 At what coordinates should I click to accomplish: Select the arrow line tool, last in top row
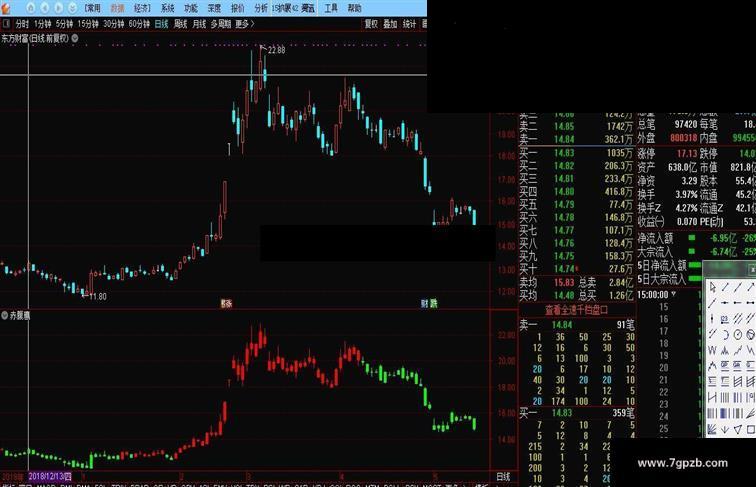click(751, 287)
